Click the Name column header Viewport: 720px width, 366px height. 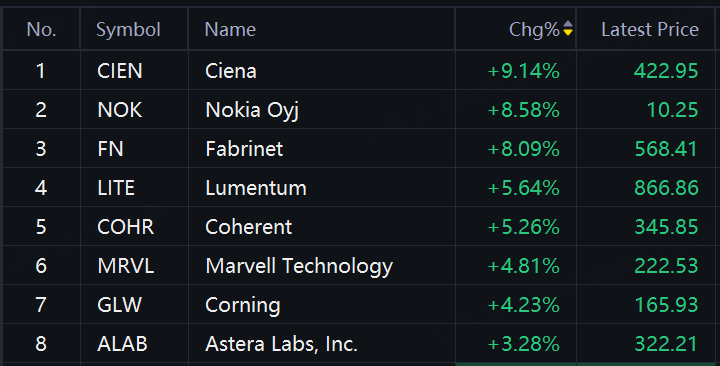click(x=230, y=30)
